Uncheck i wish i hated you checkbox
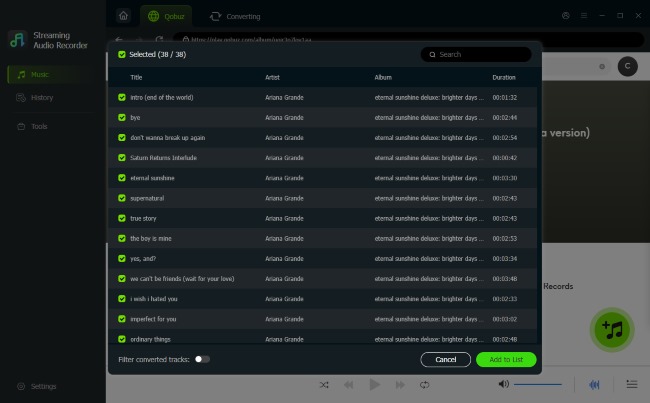The image size is (650, 403). tap(121, 299)
